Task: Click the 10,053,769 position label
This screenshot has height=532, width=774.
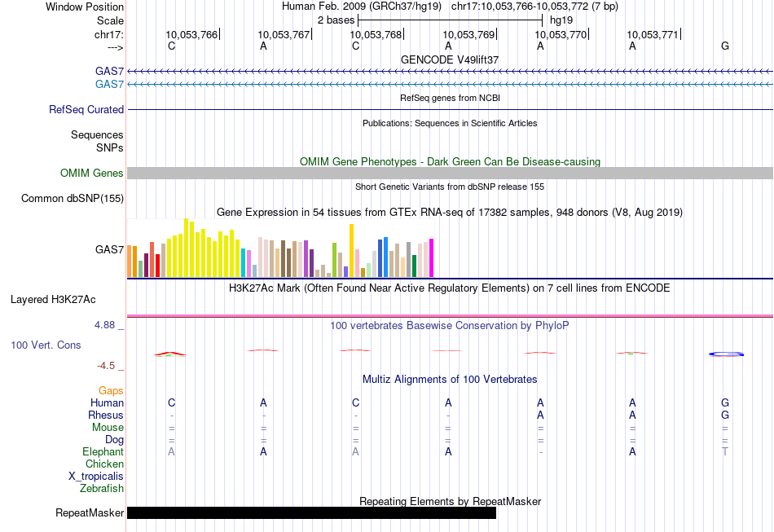Action: [468, 34]
